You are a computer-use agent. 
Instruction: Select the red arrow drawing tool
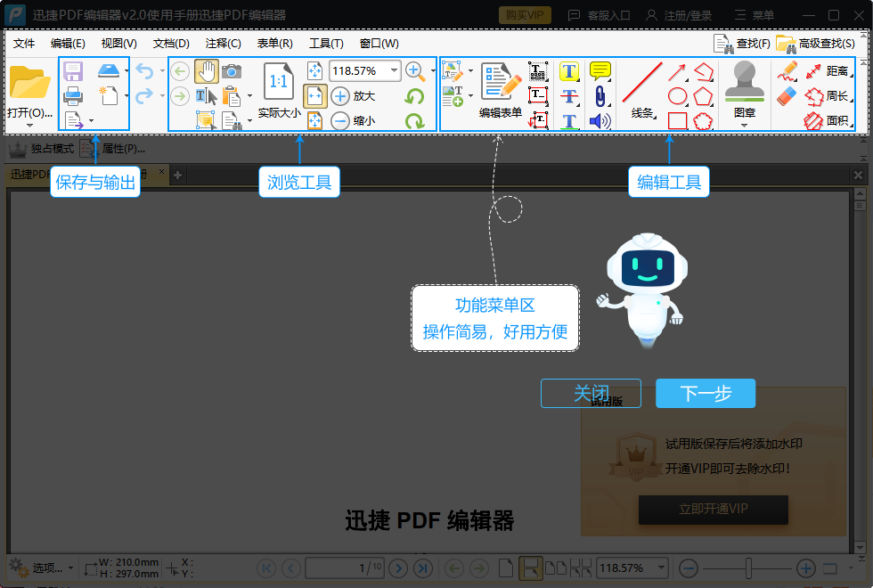(677, 72)
